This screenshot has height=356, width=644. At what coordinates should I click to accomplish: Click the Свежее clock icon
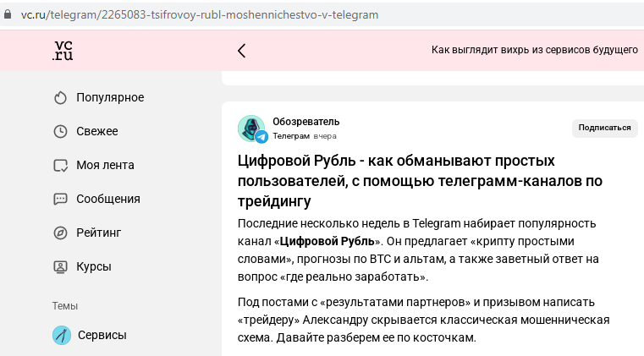coord(60,132)
